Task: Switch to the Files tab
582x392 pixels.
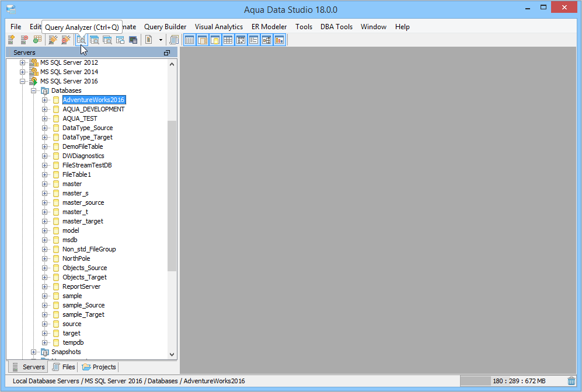Action: point(64,367)
